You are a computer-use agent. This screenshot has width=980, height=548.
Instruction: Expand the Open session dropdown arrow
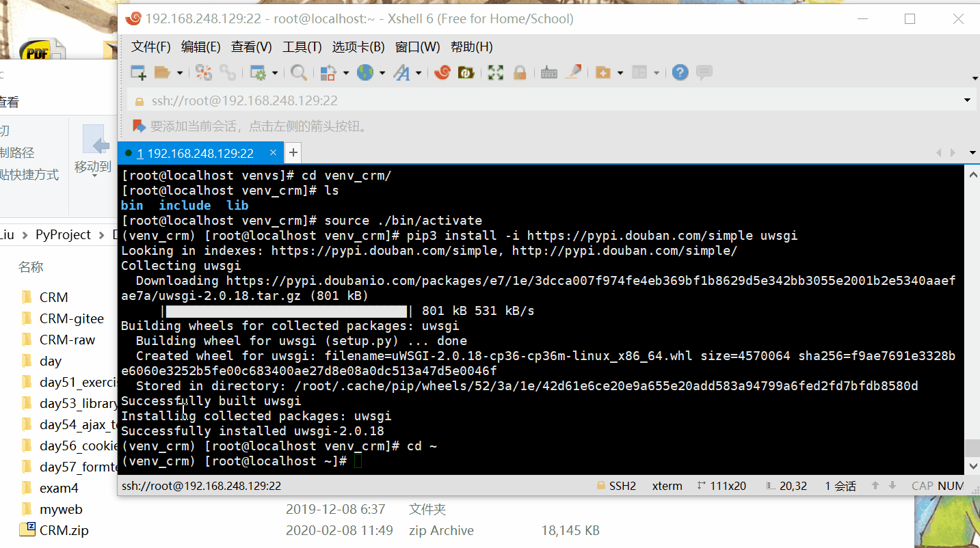point(179,72)
